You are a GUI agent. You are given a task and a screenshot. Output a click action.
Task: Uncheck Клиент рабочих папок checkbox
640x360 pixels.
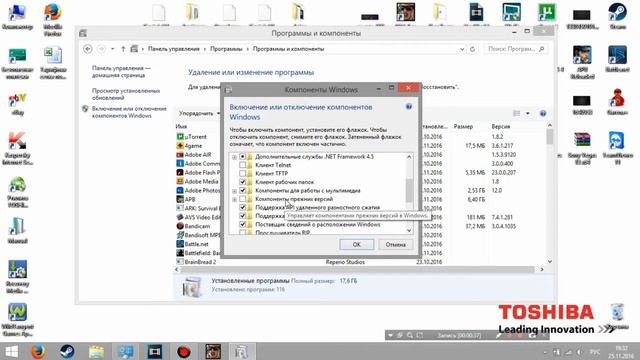tap(242, 182)
